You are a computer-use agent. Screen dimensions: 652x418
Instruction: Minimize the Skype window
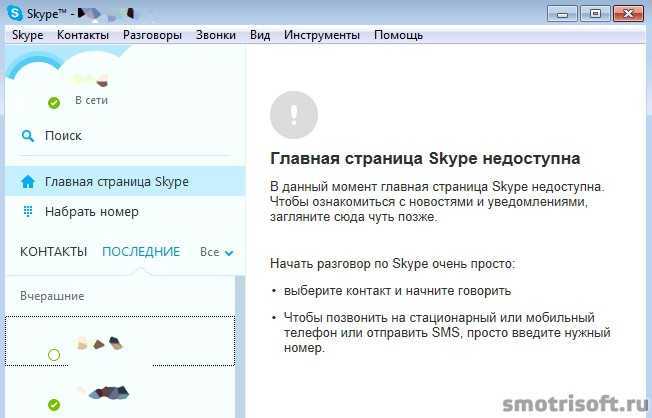click(x=562, y=14)
